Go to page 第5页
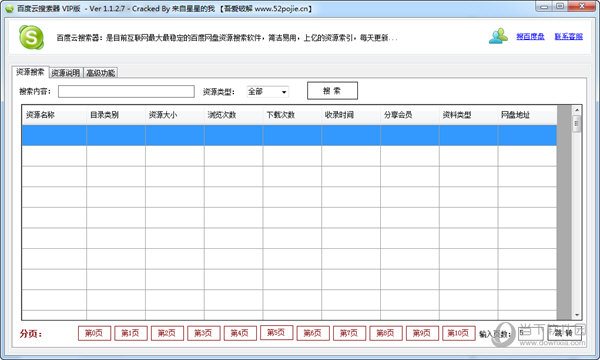The height and width of the screenshot is (360, 600). point(277,332)
